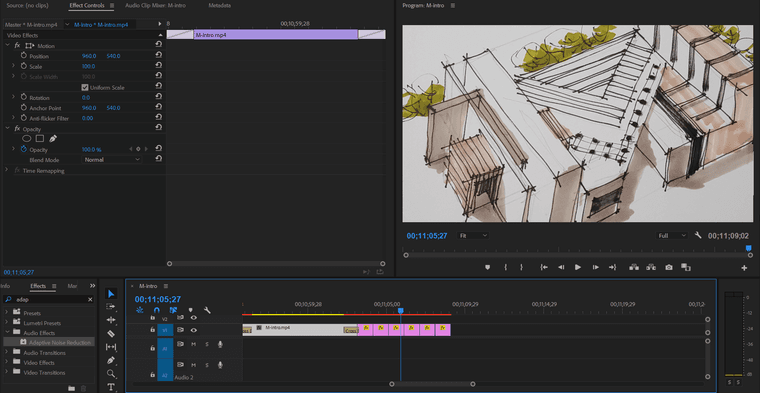The height and width of the screenshot is (393, 760).
Task: Reset Position parameter
Action: (x=158, y=56)
